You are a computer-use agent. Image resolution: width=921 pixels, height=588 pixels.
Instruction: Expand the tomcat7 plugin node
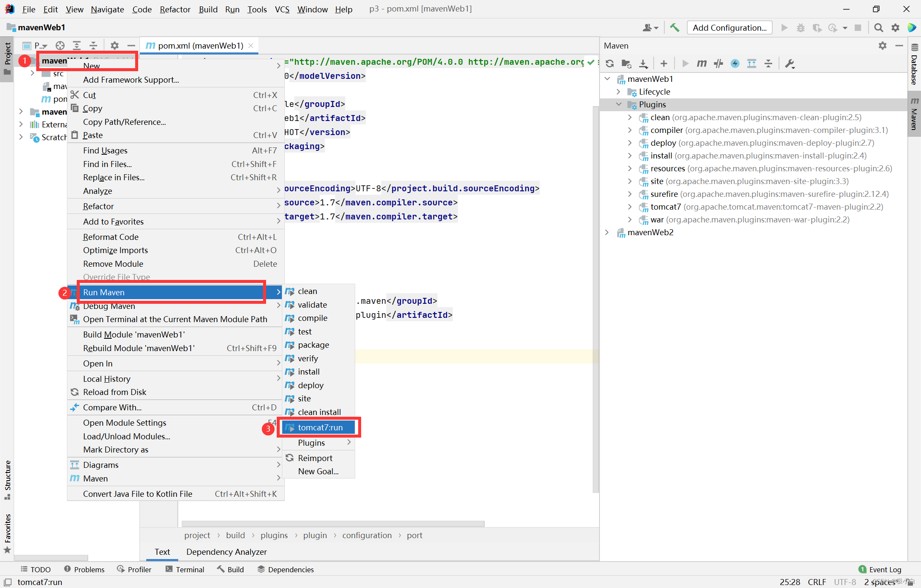(630, 207)
